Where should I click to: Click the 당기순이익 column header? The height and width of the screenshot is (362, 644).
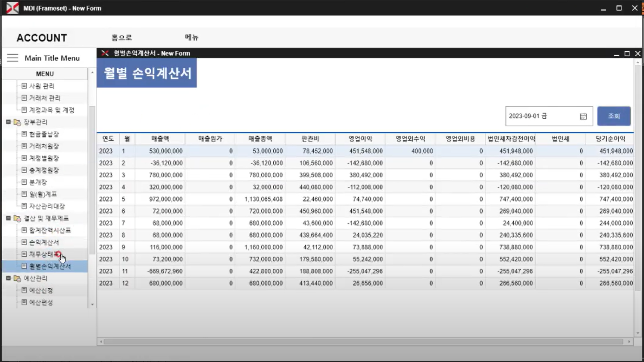(x=610, y=139)
